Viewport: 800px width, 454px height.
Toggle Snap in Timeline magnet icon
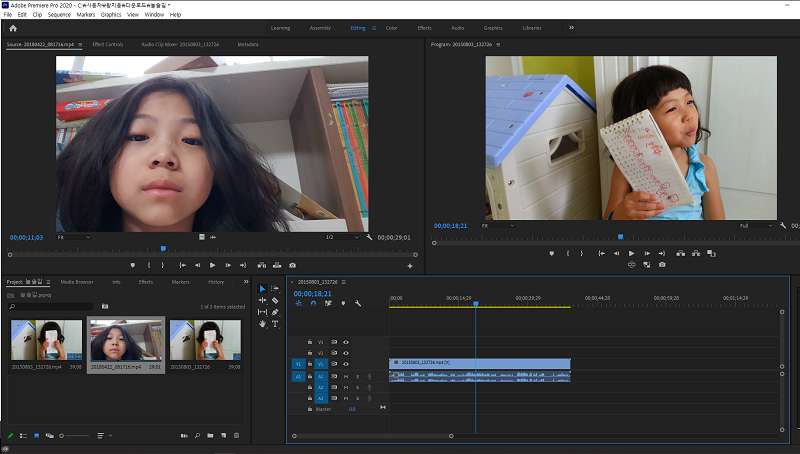[x=313, y=304]
